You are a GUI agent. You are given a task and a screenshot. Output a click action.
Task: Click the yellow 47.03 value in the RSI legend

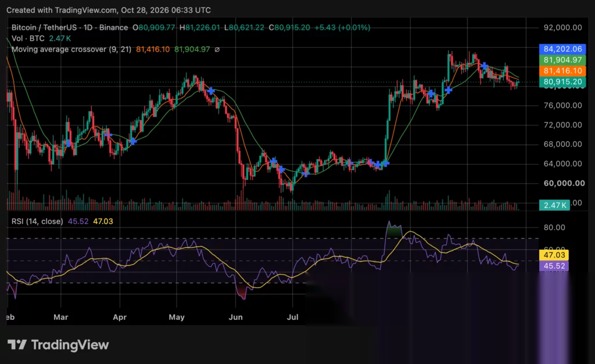pyautogui.click(x=103, y=221)
